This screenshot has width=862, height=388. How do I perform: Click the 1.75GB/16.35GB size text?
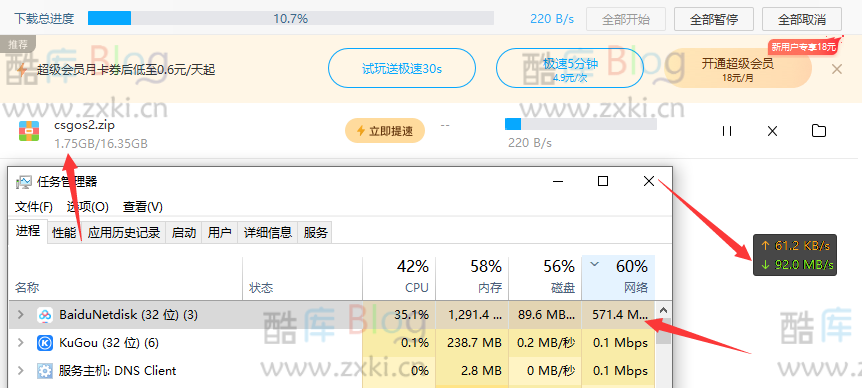click(101, 144)
